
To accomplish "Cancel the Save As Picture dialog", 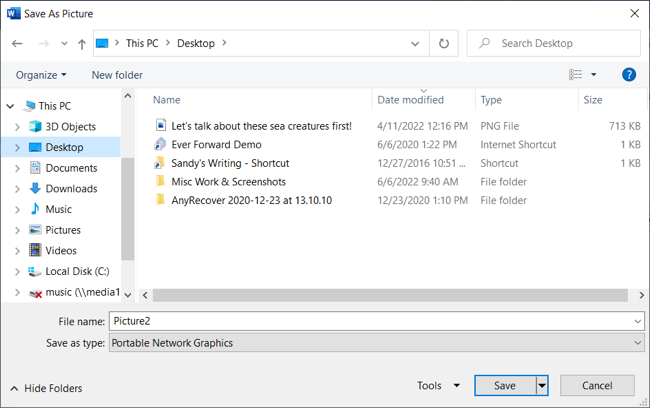I will (597, 386).
